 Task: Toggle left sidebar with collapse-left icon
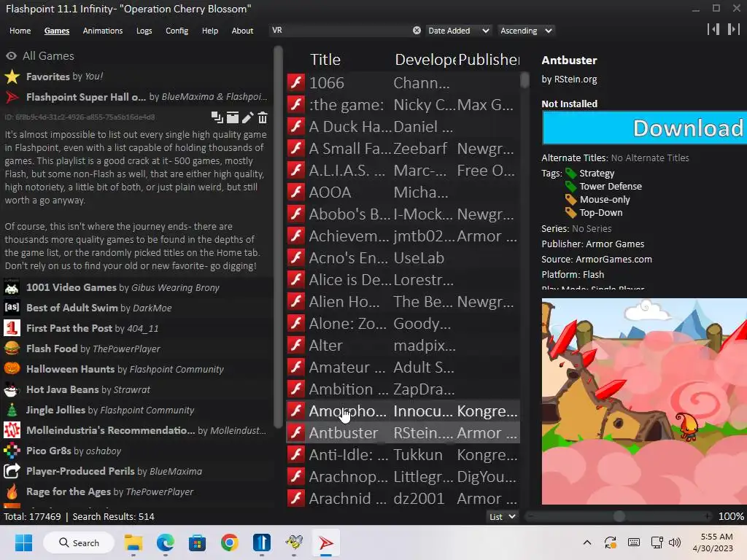coord(713,29)
